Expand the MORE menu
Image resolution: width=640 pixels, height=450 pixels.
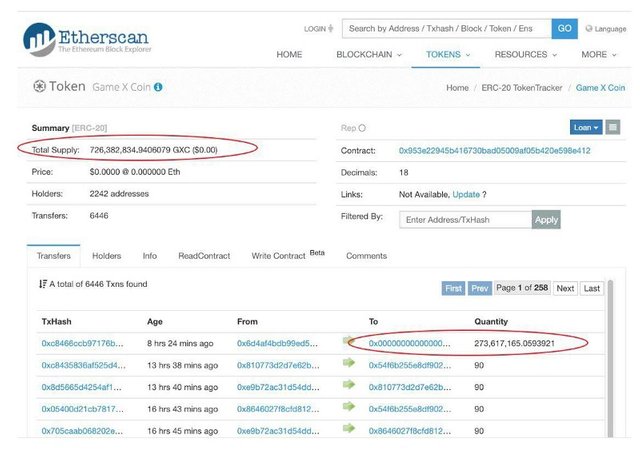(x=598, y=54)
